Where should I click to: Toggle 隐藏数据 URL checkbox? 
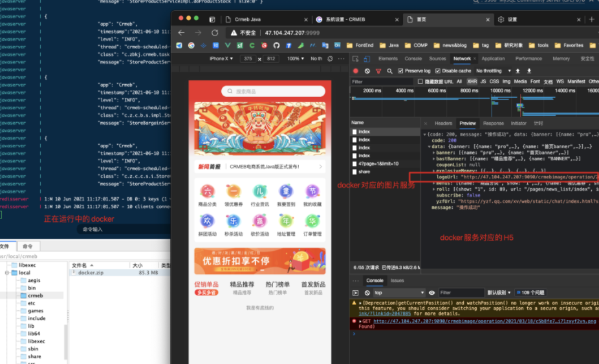420,81
